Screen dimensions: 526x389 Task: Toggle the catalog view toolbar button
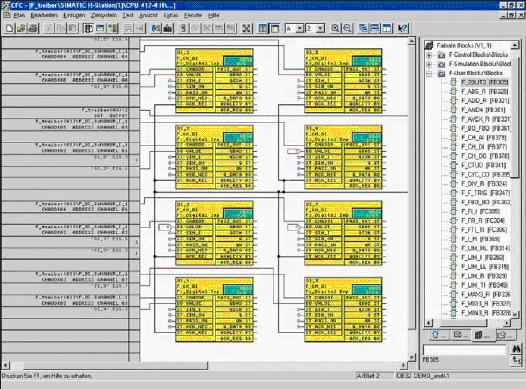[88, 28]
